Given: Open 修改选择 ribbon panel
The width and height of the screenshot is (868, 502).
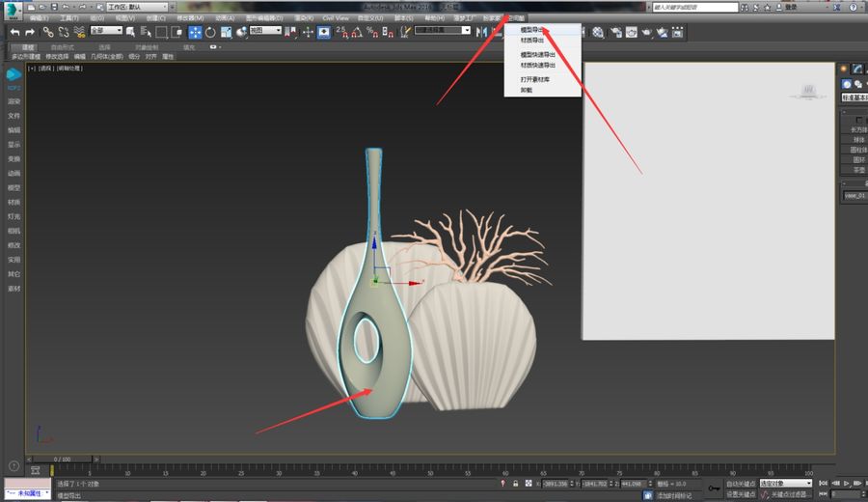Looking at the screenshot, I should point(57,57).
